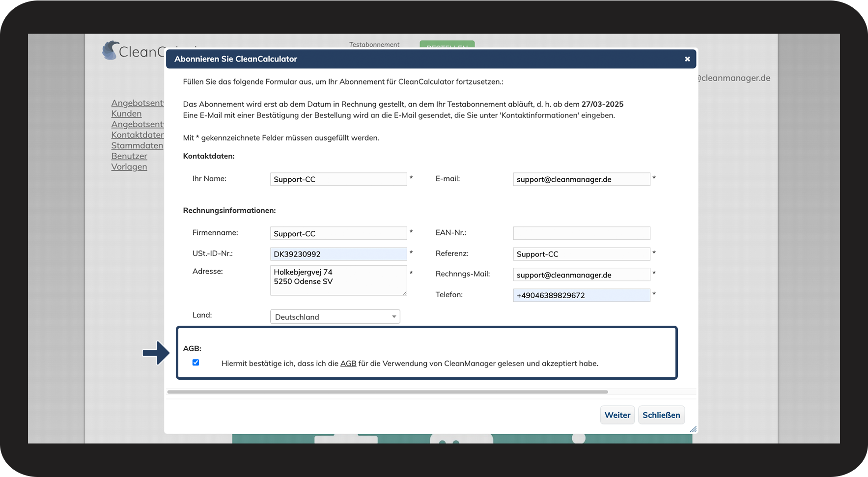Screen dimensions: 868x477
Task: Click the CleanCalculator logo icon
Action: (x=111, y=51)
